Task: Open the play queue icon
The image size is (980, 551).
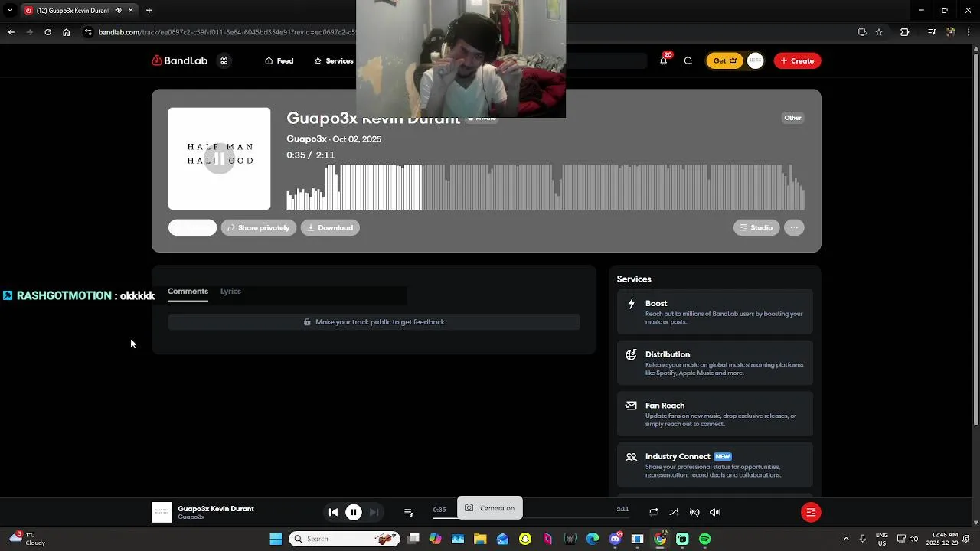Action: coord(408,512)
